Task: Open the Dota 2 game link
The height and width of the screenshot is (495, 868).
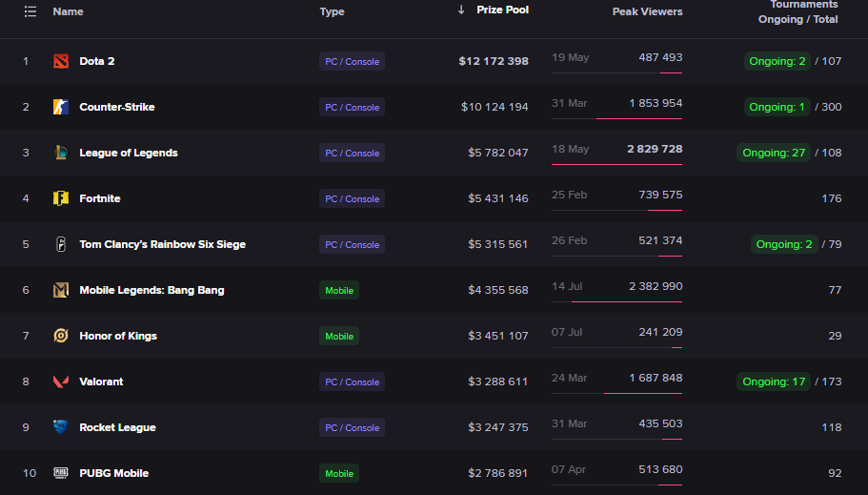Action: (x=97, y=61)
